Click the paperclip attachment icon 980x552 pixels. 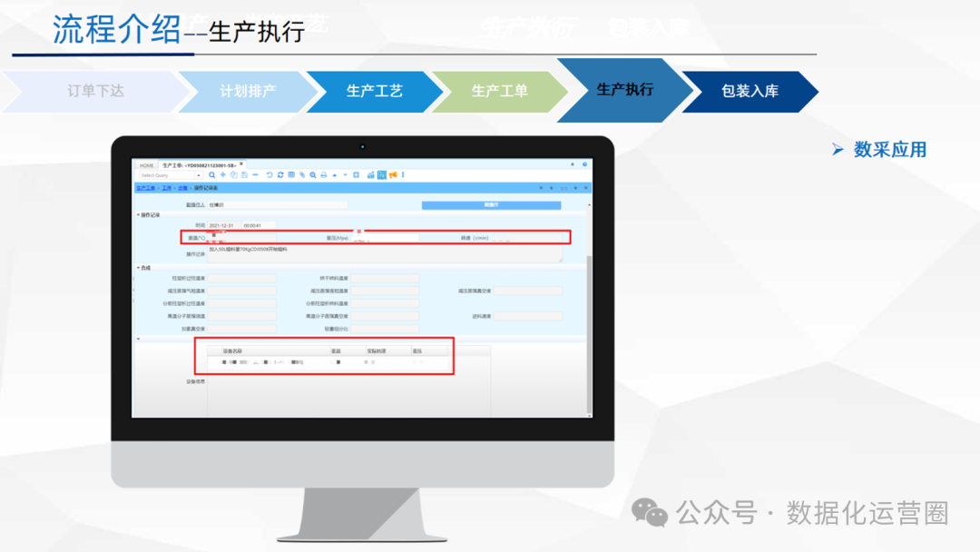302,175
